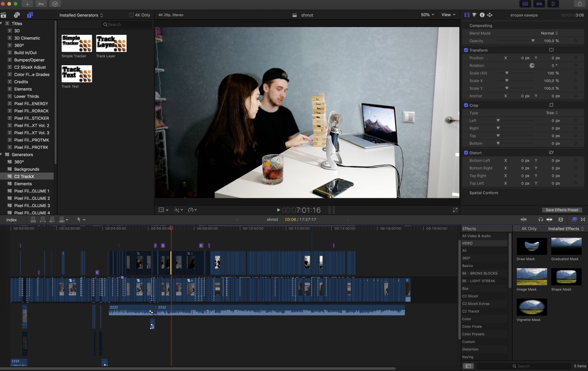Open the Share export icon
The image size is (588, 371).
(579, 4)
